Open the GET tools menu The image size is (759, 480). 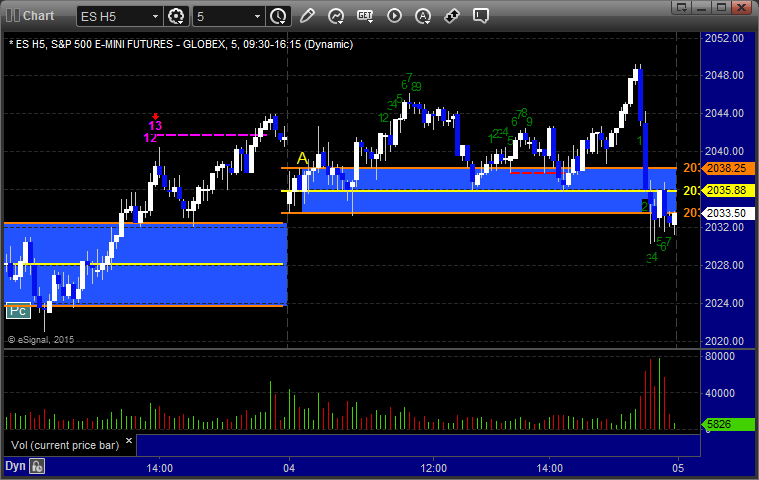[x=365, y=16]
